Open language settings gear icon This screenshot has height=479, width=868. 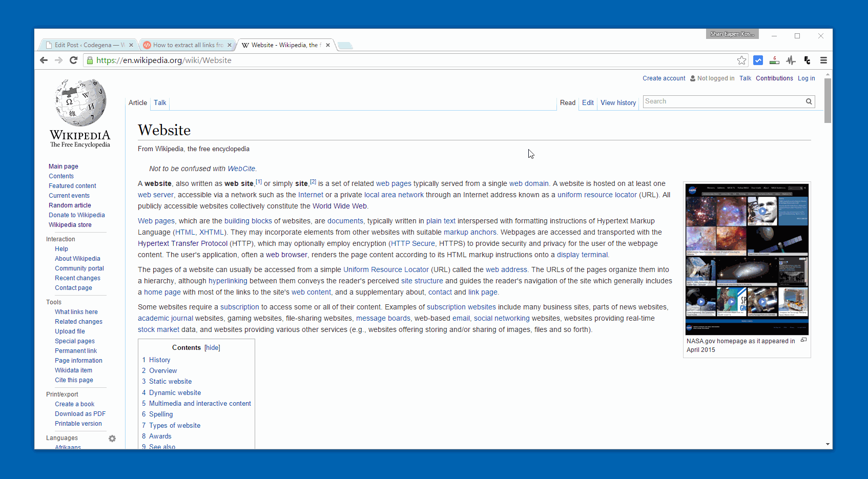(x=112, y=439)
